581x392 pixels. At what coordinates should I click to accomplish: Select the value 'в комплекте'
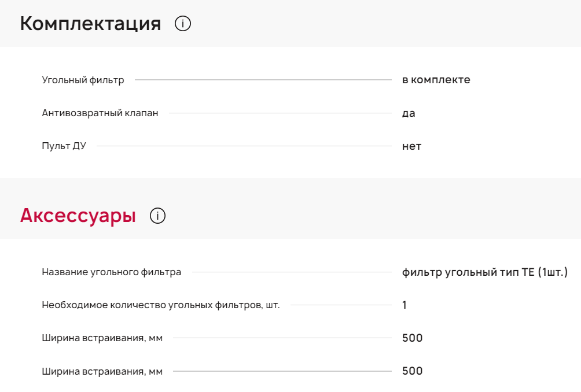[x=436, y=80]
